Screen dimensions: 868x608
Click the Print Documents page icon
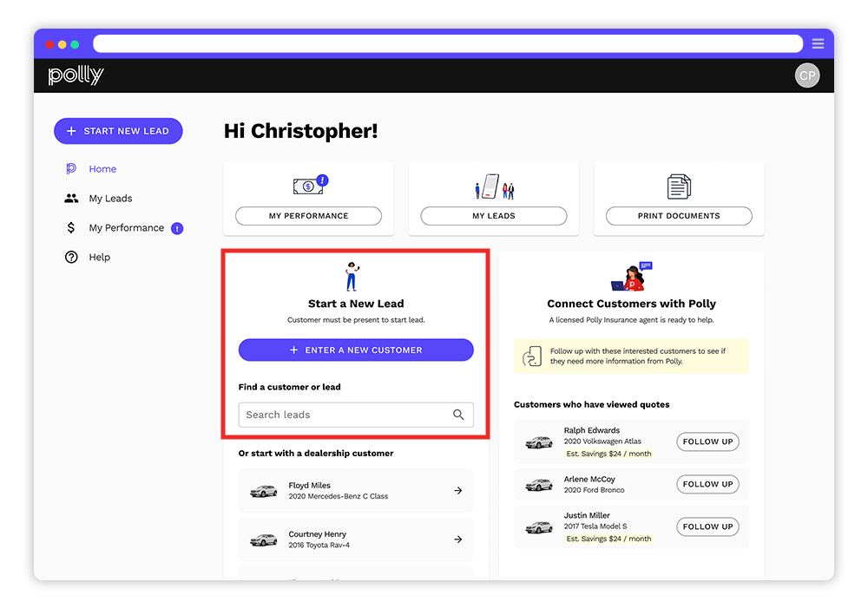(x=679, y=186)
